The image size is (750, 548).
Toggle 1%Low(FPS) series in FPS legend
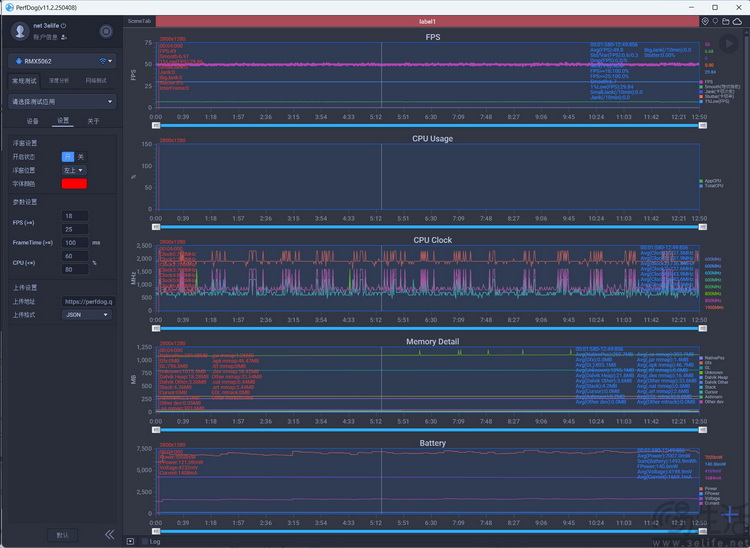coord(715,101)
